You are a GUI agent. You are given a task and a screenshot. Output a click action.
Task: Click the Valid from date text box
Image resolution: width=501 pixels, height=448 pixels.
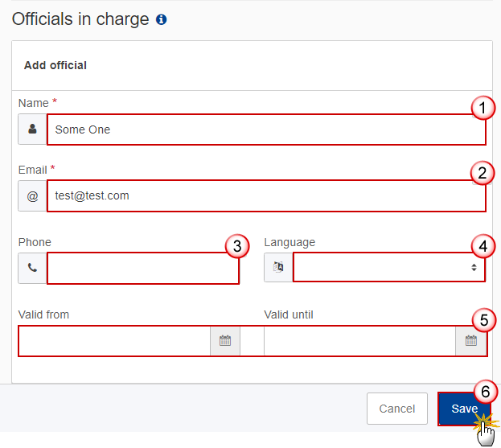[x=114, y=341]
